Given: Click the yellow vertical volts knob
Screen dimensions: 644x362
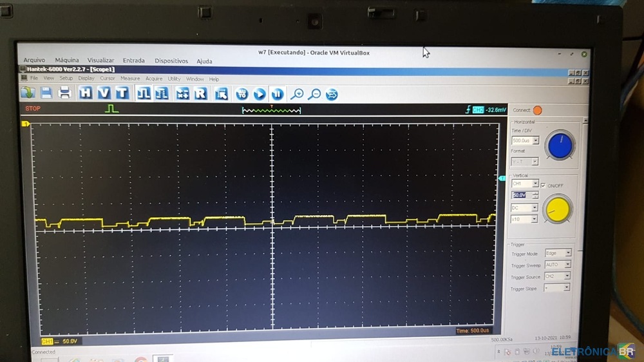Looking at the screenshot, I should click(x=557, y=210).
